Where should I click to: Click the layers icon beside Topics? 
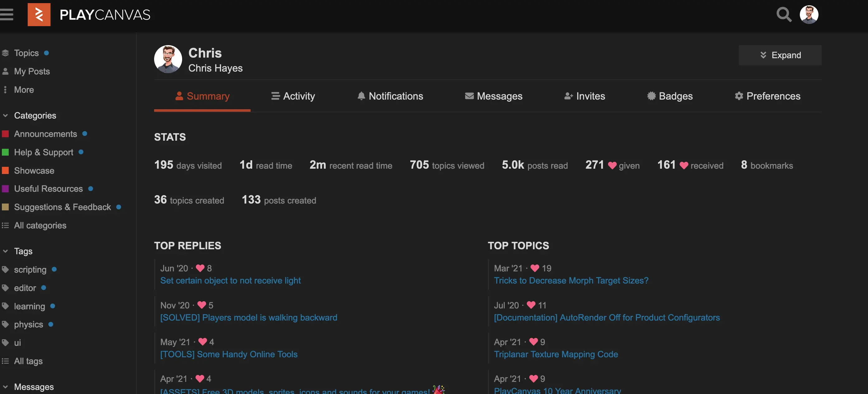coord(5,53)
